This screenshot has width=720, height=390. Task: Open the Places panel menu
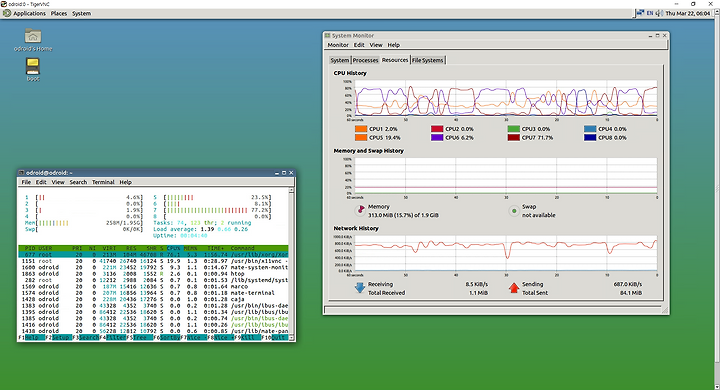click(x=59, y=13)
